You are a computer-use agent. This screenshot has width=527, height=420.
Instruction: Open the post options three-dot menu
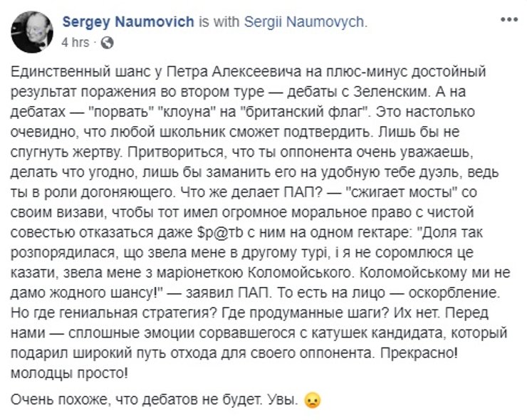(x=508, y=21)
